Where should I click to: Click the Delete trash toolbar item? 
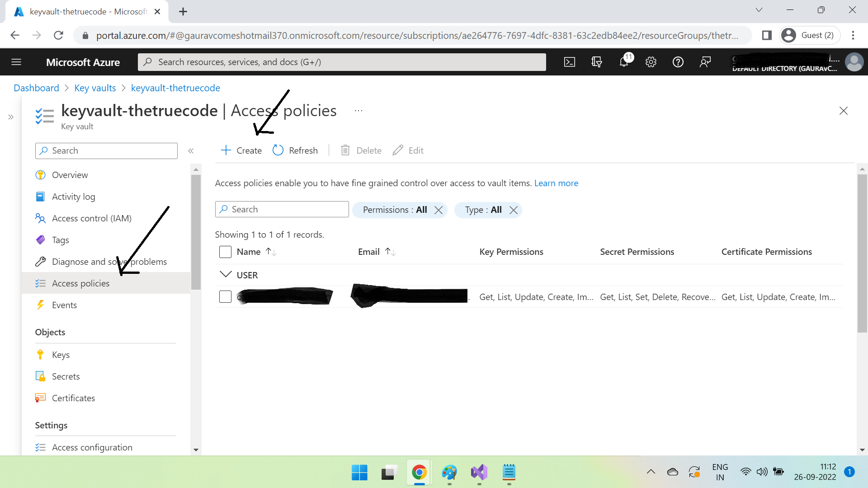(x=361, y=150)
